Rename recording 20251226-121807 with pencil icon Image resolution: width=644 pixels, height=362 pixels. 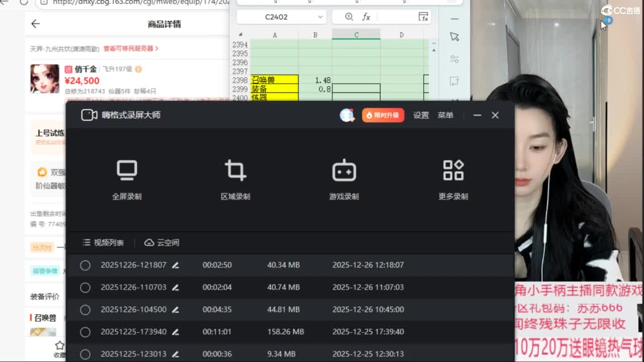(x=175, y=265)
